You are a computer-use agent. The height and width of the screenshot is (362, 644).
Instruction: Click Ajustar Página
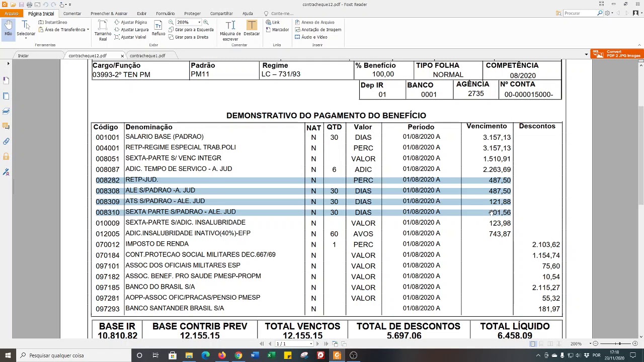[131, 22]
